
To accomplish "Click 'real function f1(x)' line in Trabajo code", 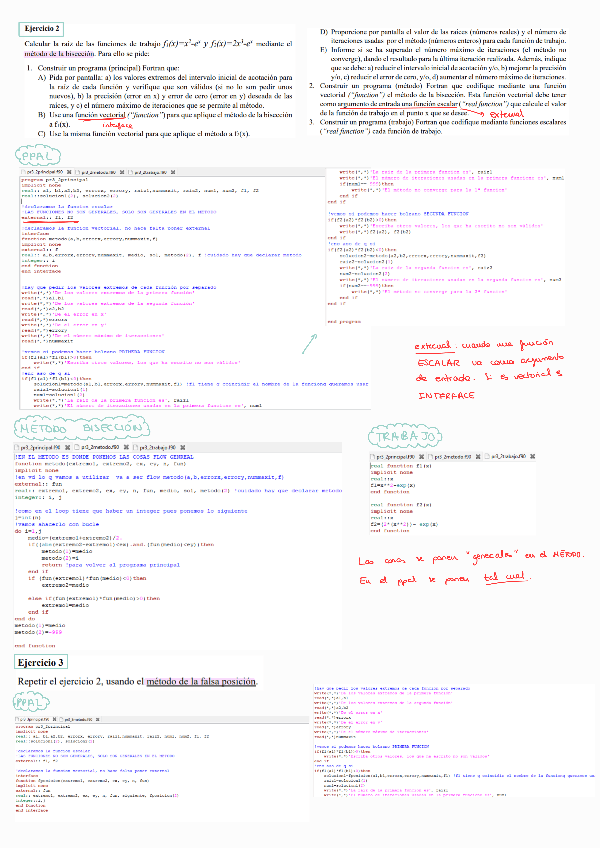I will tap(401, 466).
